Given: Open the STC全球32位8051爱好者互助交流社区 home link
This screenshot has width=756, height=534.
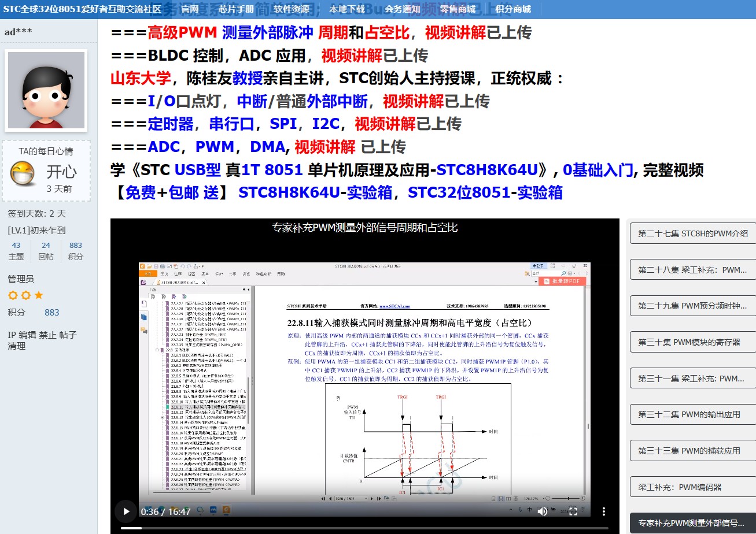Looking at the screenshot, I should pos(82,9).
